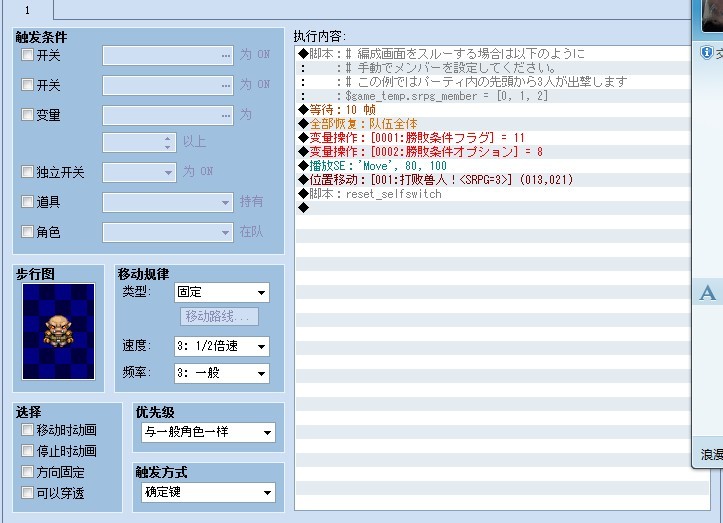Open the 变量 selection field

[168, 115]
